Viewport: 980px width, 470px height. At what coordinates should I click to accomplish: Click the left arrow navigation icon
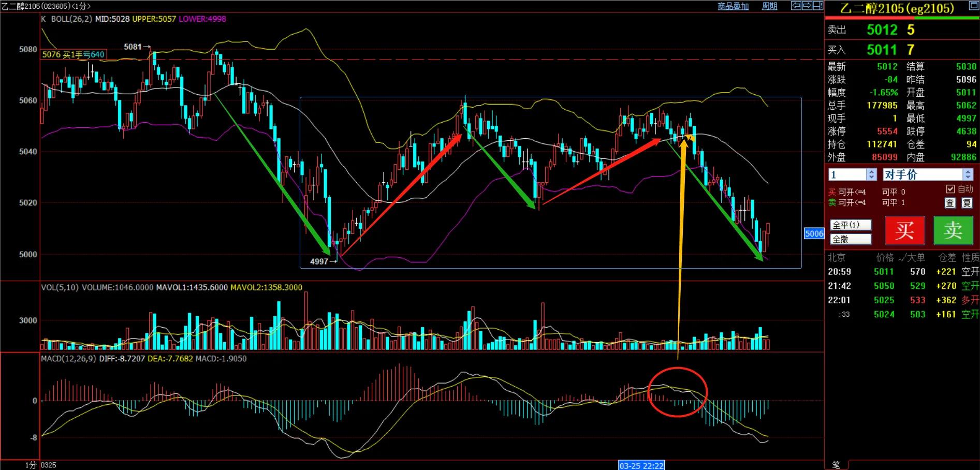click(x=796, y=6)
